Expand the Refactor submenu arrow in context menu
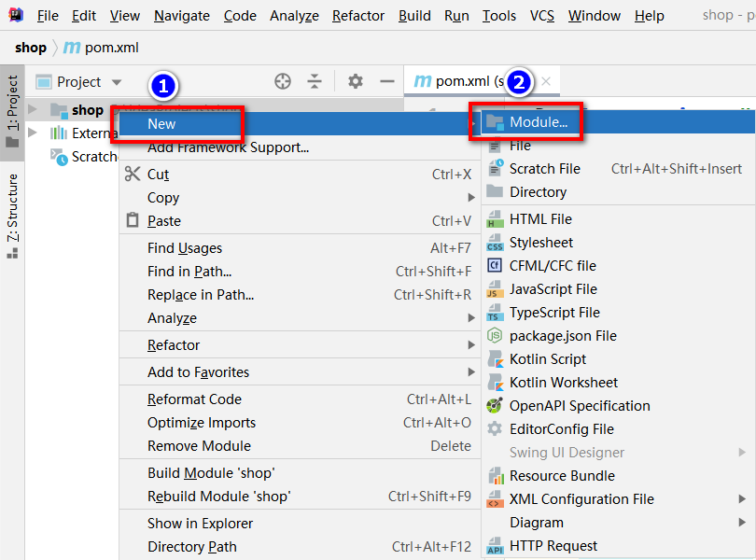The image size is (756, 560). pyautogui.click(x=471, y=345)
